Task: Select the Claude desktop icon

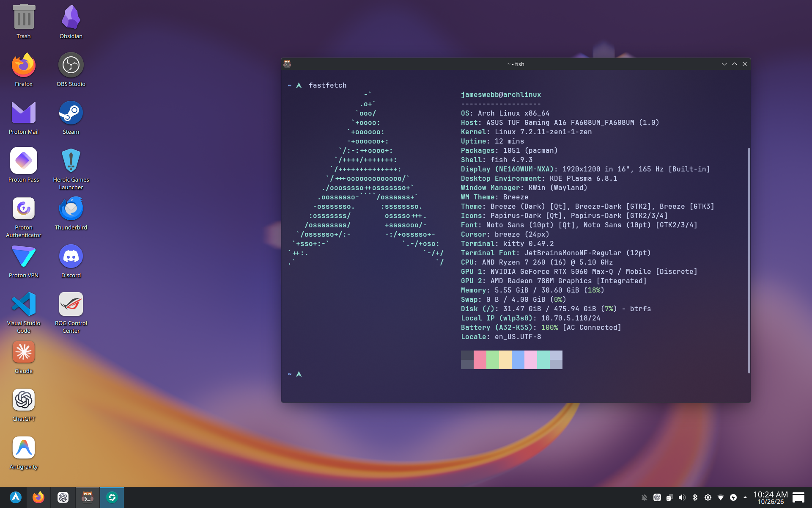Action: [x=24, y=356]
